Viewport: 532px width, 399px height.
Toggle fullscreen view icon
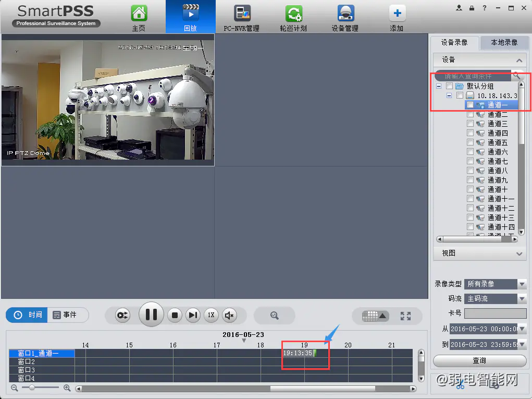405,316
